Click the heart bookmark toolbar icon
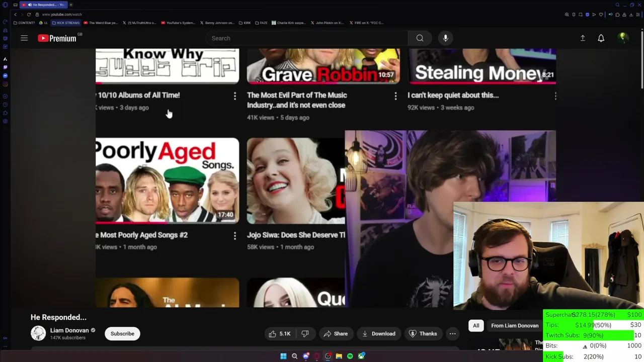The image size is (644, 362). pyautogui.click(x=600, y=15)
